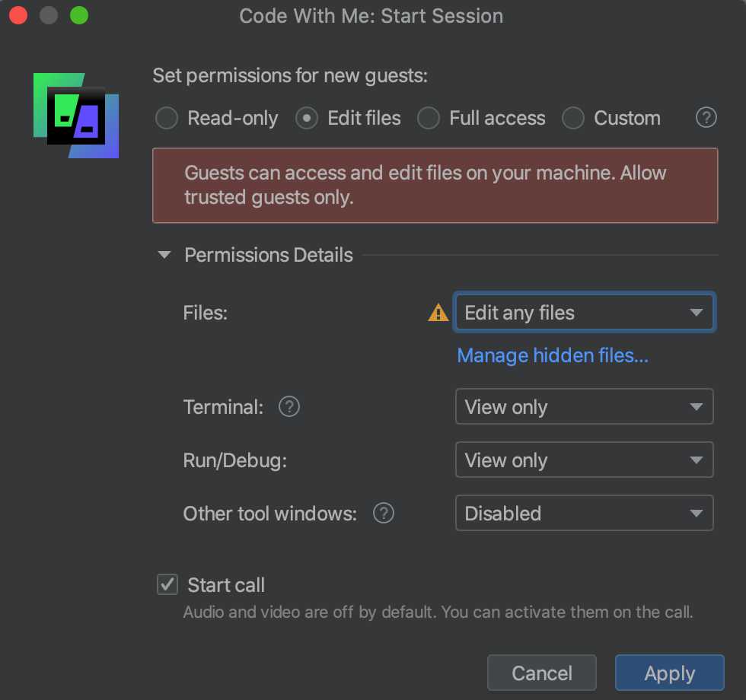746x700 pixels.
Task: Open help for guest permissions
Action: click(x=706, y=118)
